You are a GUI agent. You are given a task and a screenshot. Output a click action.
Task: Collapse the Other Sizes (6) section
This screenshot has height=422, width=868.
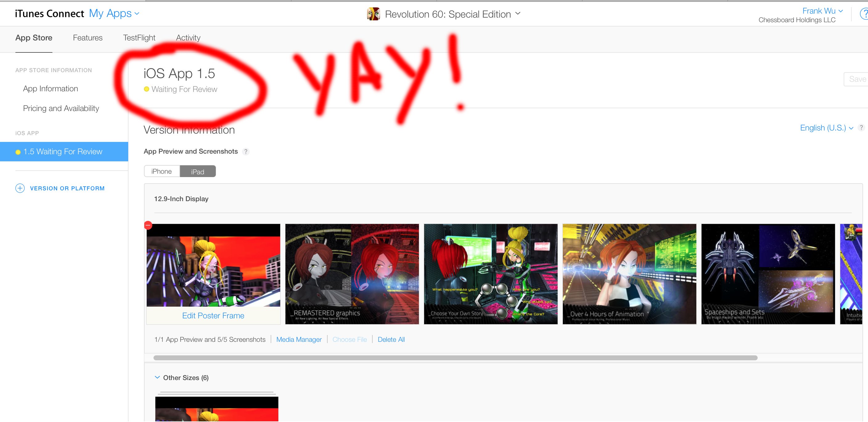point(157,378)
